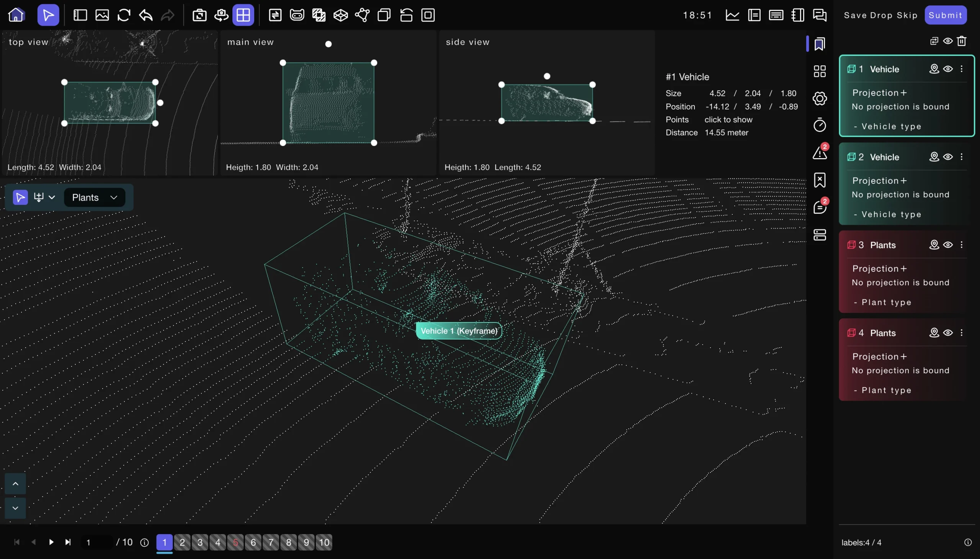Open the settings gear in sidebar

coord(820,98)
